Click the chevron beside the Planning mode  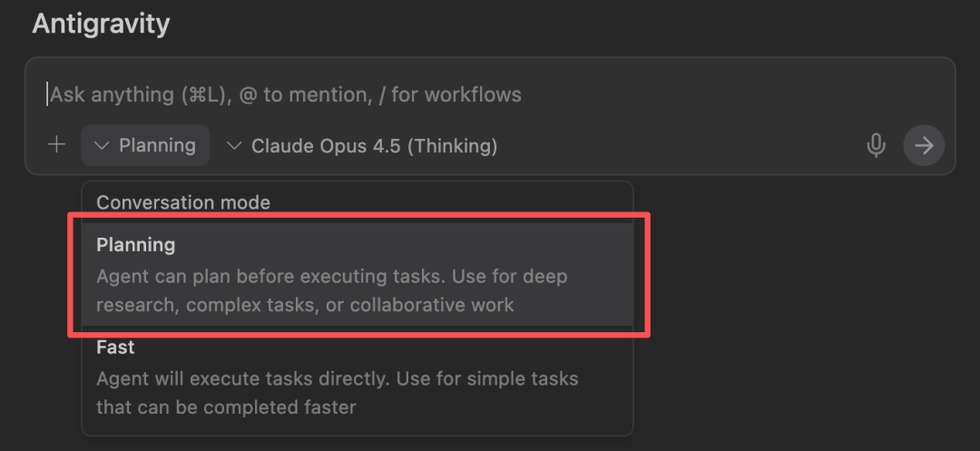click(x=102, y=145)
